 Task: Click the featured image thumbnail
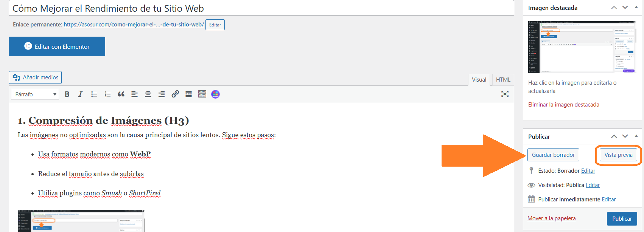pos(582,47)
